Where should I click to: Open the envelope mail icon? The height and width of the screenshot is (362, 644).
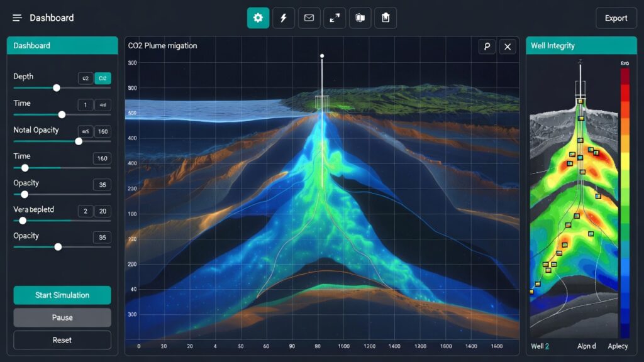tap(309, 18)
